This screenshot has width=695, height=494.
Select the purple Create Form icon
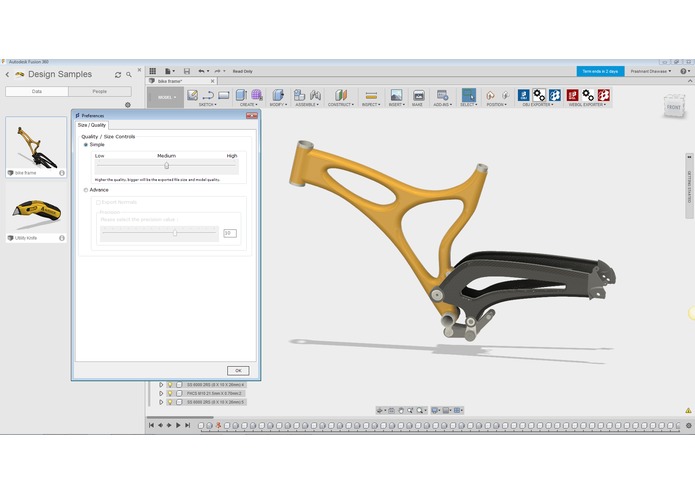pos(257,95)
